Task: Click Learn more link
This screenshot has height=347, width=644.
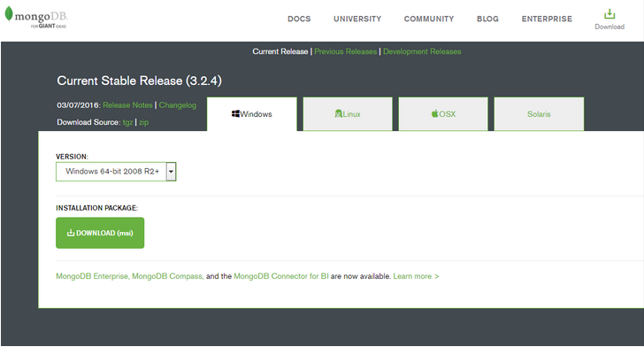Action: [x=416, y=276]
